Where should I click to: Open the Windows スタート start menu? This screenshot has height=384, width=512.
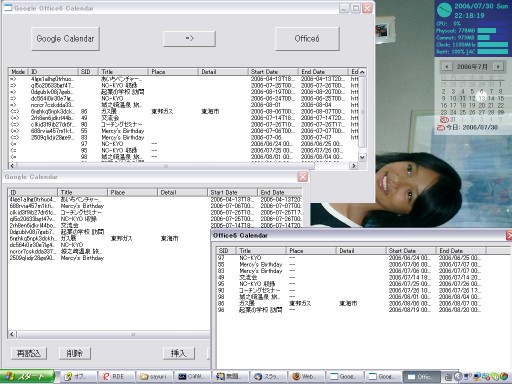[x=27, y=377]
